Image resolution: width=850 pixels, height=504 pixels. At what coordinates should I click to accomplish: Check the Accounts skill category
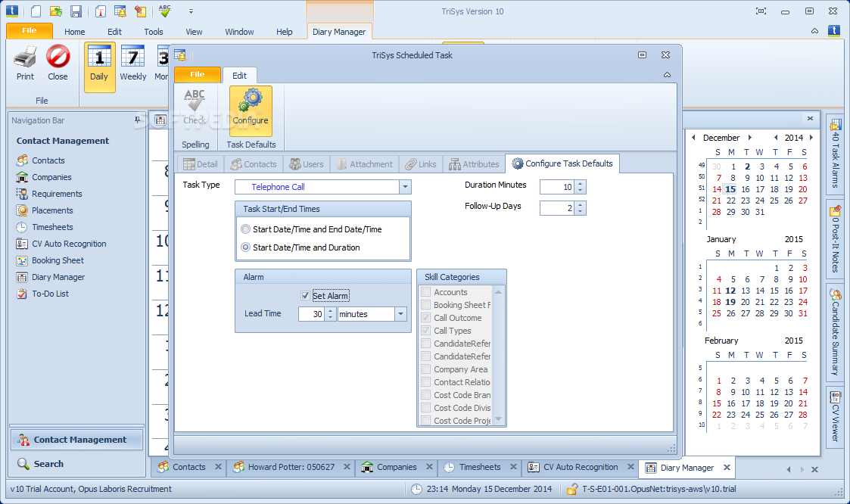(426, 292)
